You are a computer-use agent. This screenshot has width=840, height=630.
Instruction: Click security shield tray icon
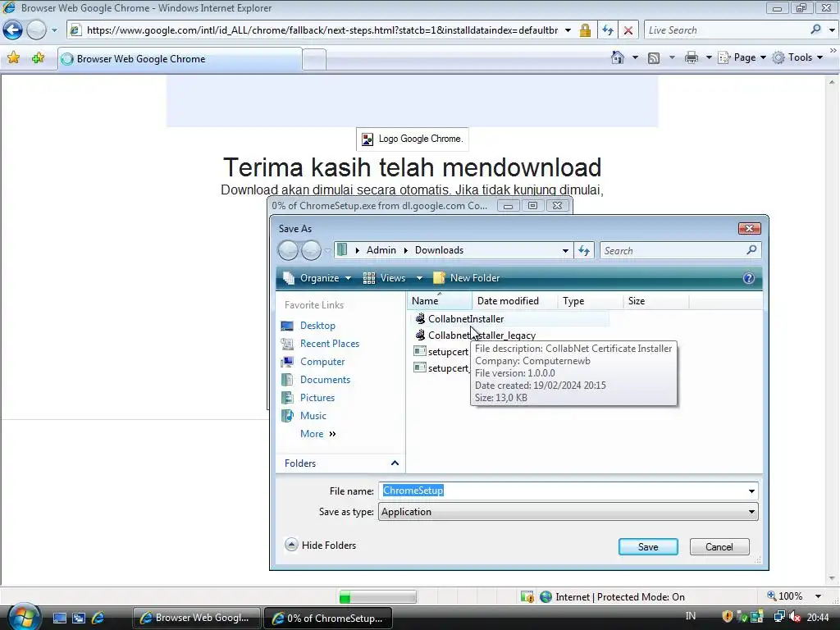pos(728,617)
